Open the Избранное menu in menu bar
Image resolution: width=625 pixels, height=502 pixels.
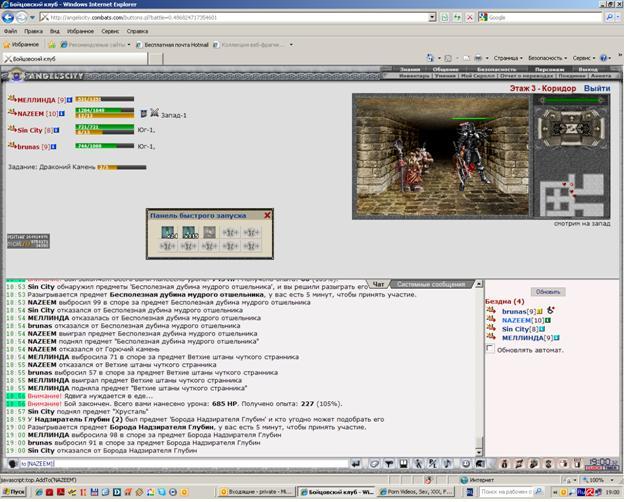pos(80,31)
